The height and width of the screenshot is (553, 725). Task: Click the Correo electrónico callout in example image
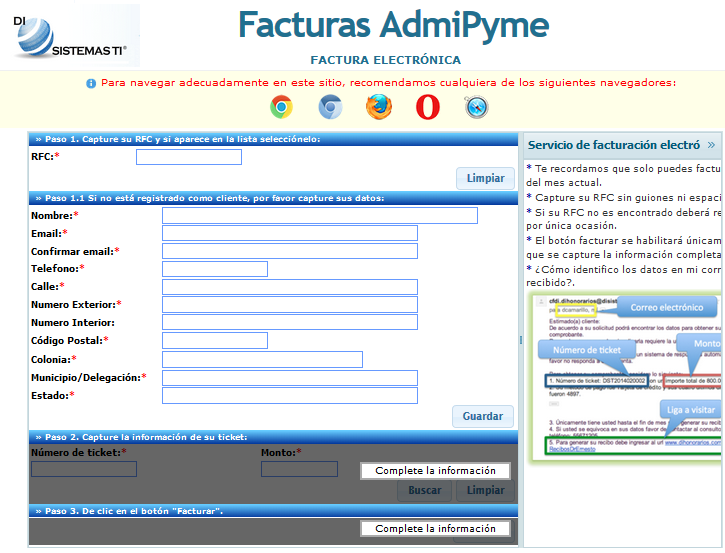[667, 307]
